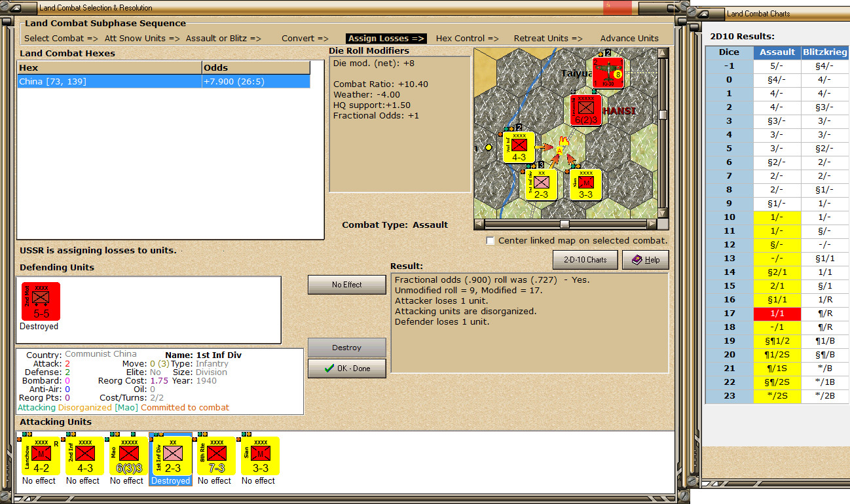Click the Blitzkrieg result for dice 23
The image size is (850, 504).
(824, 396)
